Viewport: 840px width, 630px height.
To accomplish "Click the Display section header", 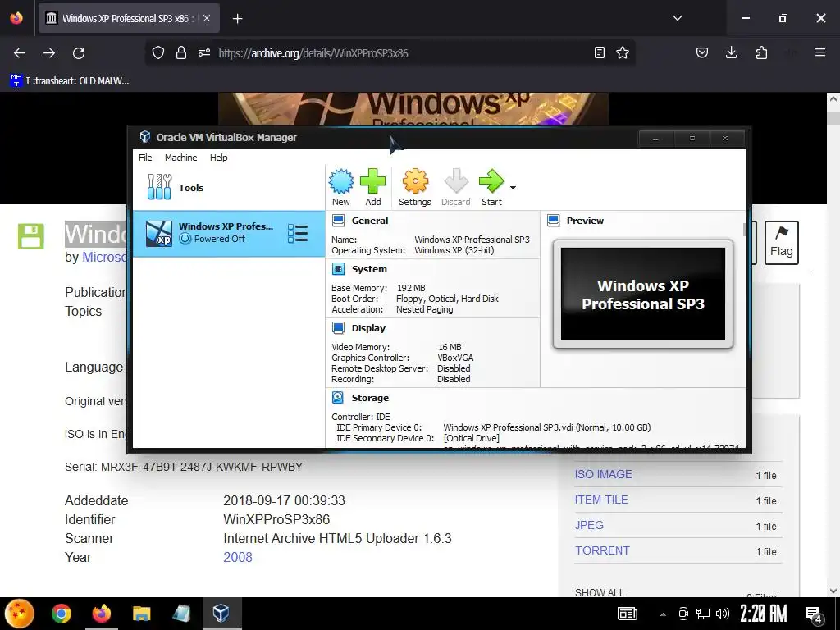I will (x=368, y=328).
